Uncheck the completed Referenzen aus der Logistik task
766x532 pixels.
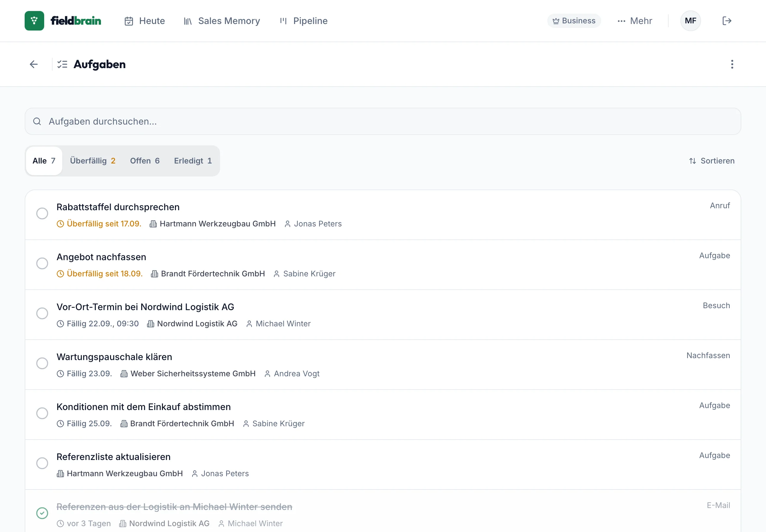coord(42,513)
